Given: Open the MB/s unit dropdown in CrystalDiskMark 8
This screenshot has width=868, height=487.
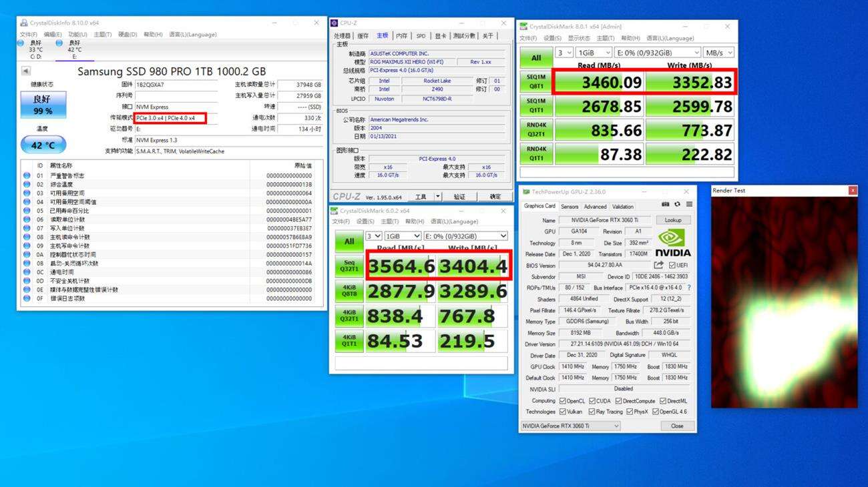Looking at the screenshot, I should [x=718, y=53].
